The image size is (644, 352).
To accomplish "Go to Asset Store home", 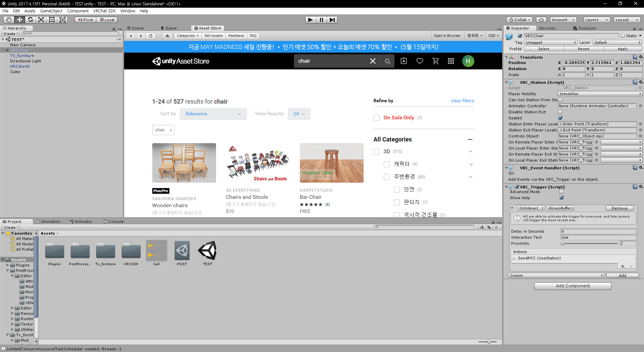I will click(167, 36).
